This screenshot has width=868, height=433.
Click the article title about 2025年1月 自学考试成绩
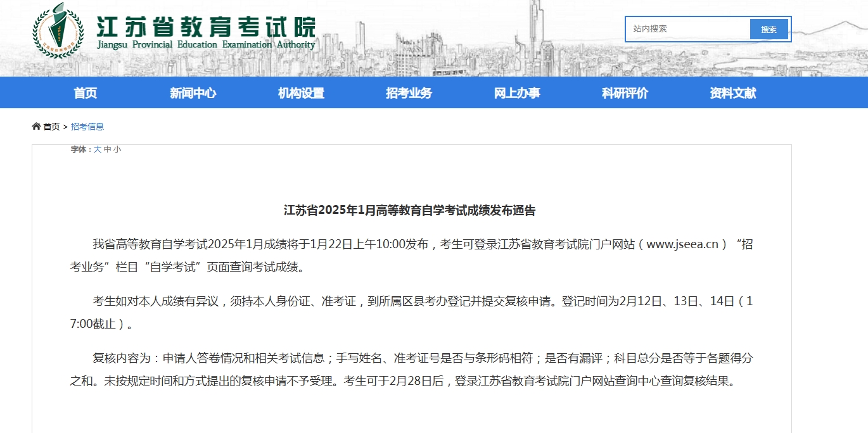point(409,211)
